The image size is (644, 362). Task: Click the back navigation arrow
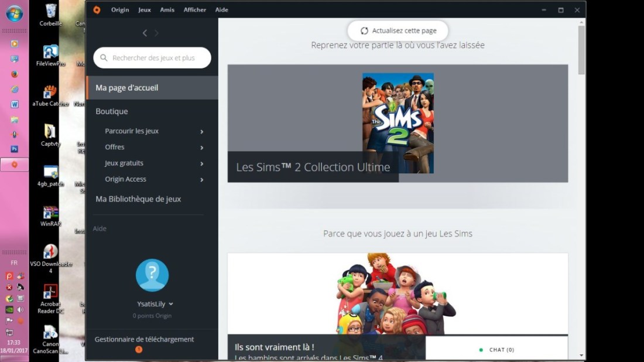tap(145, 33)
